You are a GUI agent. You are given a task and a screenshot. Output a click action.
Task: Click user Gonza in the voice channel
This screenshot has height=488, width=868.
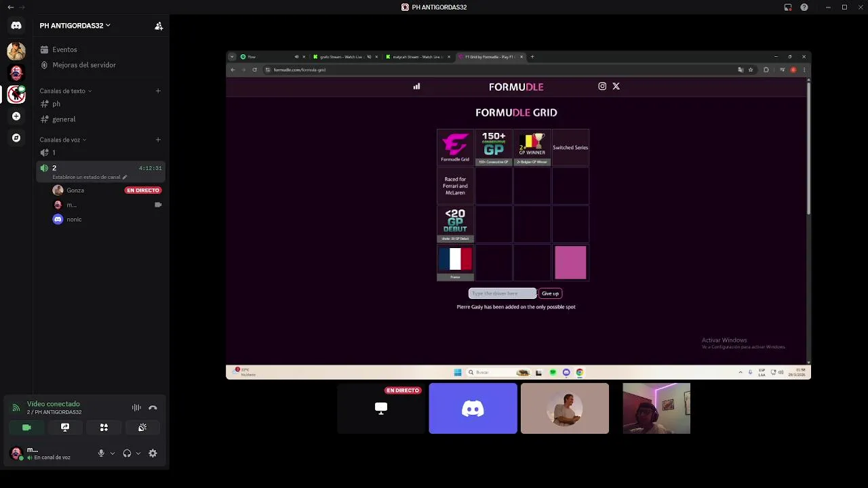75,190
